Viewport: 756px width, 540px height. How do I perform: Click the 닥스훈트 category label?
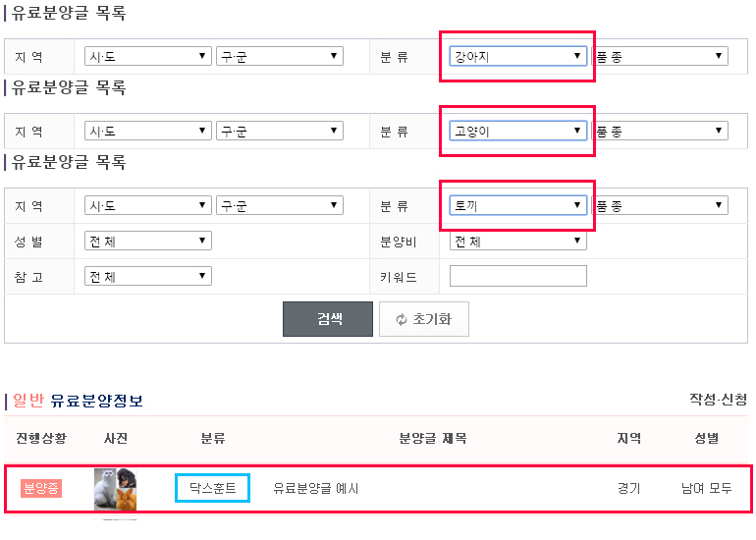tap(213, 488)
